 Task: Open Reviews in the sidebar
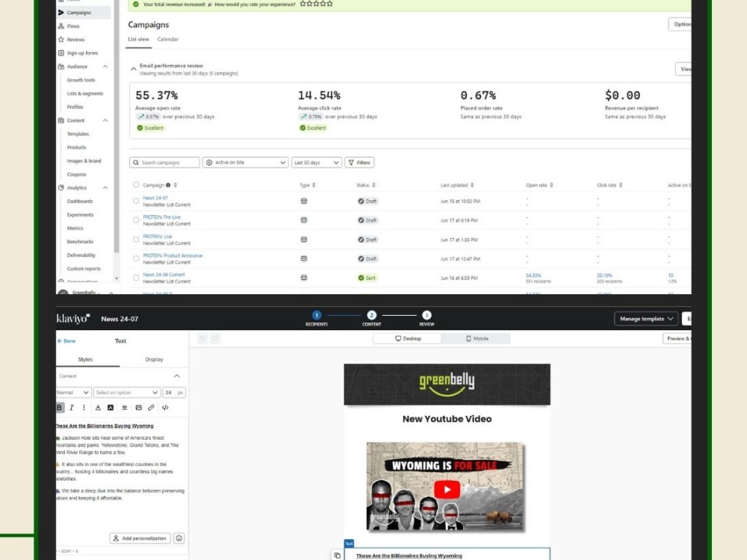[75, 40]
